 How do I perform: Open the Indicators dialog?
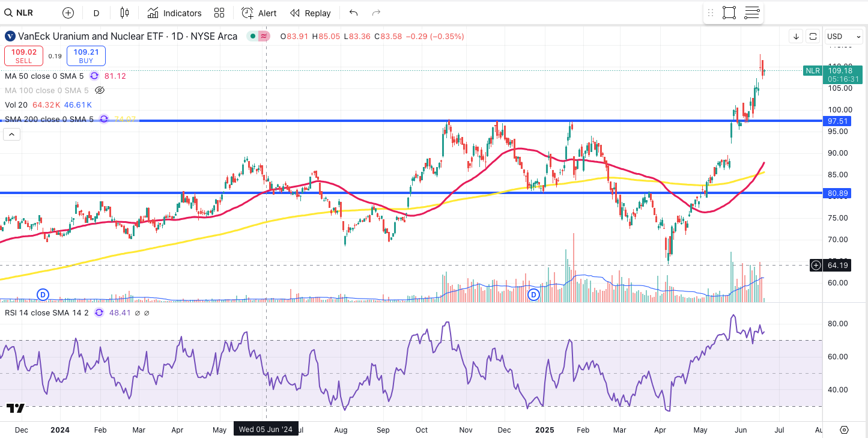174,13
